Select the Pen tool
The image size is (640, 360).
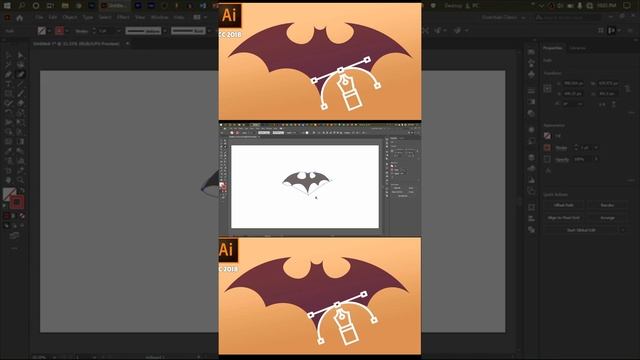click(8, 74)
